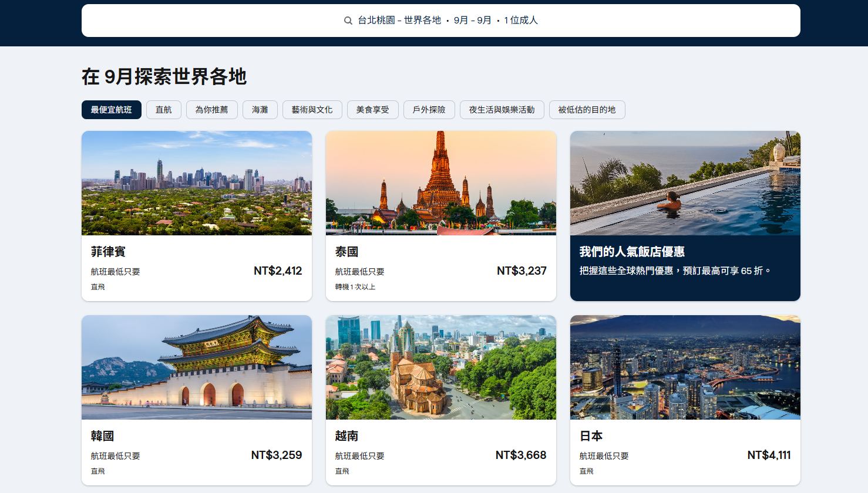Open the 越南 cathedral aerial photo
The height and width of the screenshot is (493, 868).
pyautogui.click(x=441, y=367)
